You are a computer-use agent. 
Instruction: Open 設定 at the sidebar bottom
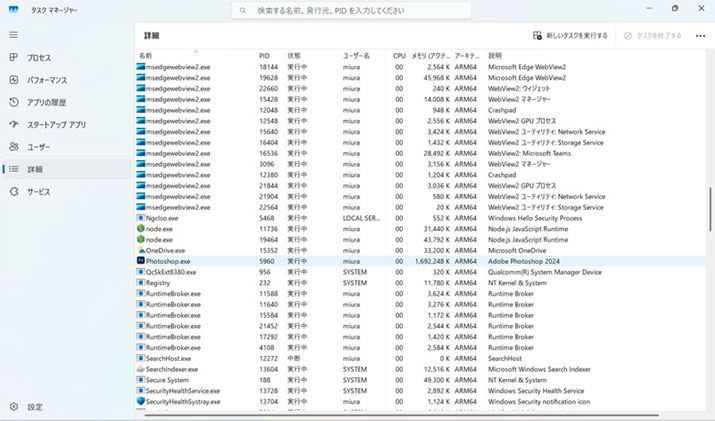click(x=35, y=407)
